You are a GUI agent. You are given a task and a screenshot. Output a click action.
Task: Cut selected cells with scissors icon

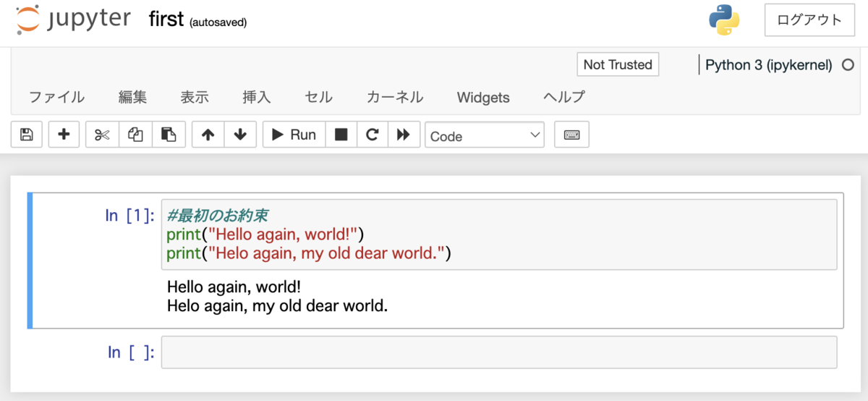pos(102,135)
